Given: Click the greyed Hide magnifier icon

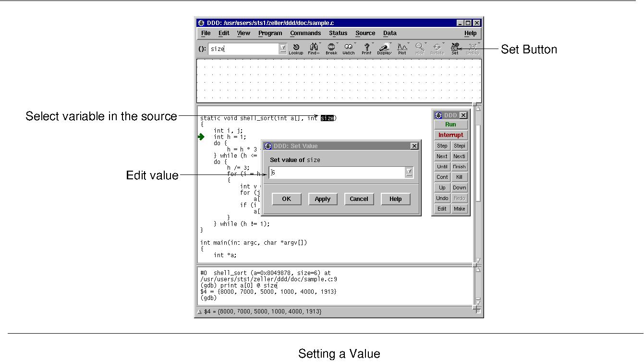Looking at the screenshot, I should pyautogui.click(x=420, y=49).
